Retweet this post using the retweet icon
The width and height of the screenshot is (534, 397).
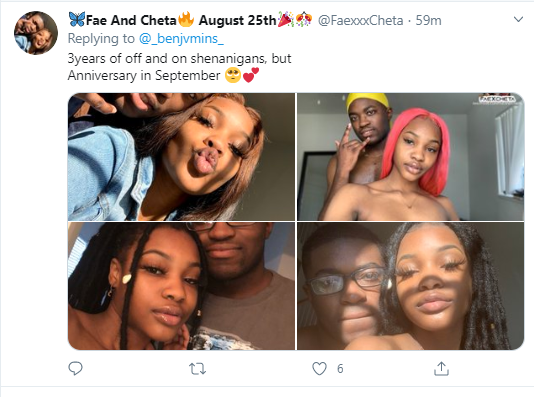pyautogui.click(x=198, y=369)
